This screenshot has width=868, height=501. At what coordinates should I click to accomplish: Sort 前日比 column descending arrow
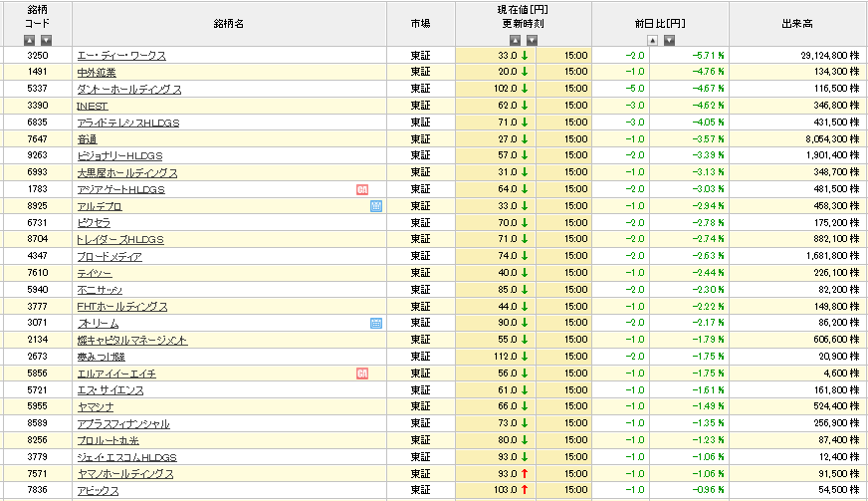point(669,40)
